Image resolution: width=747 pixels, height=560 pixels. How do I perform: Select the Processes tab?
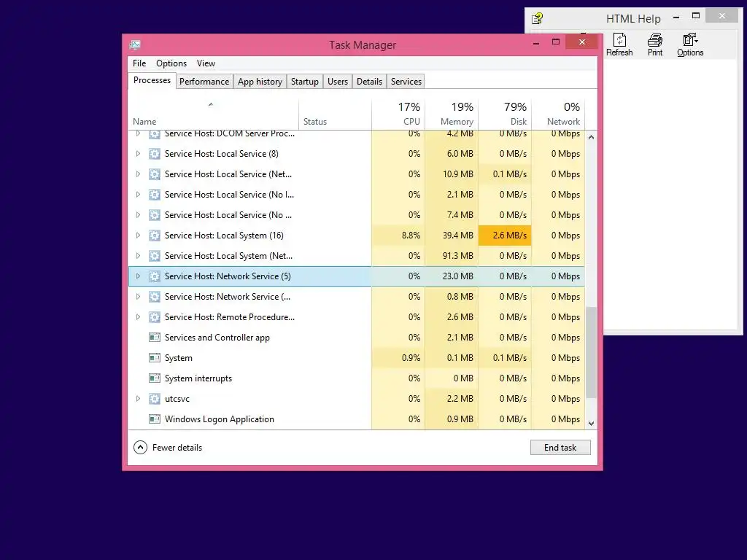152,80
